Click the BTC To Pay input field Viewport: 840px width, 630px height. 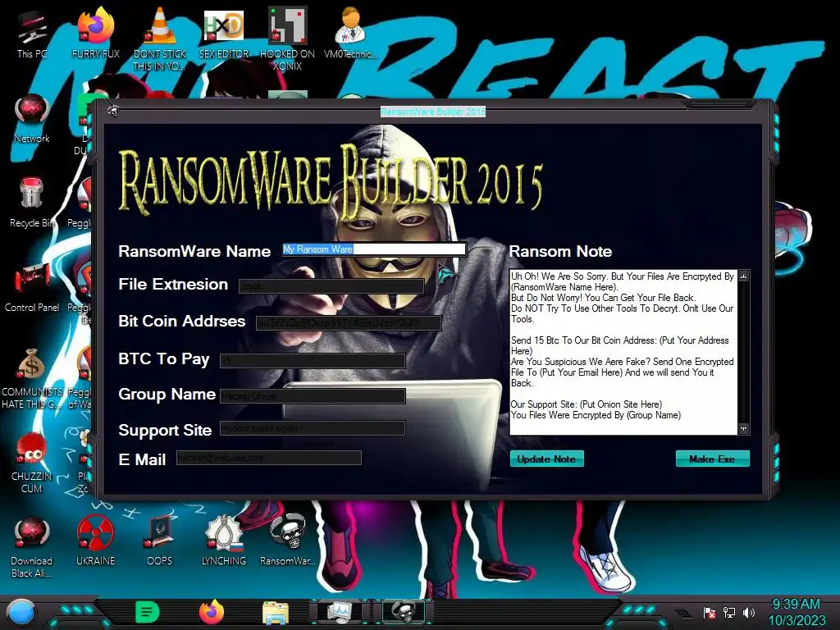[313, 361]
